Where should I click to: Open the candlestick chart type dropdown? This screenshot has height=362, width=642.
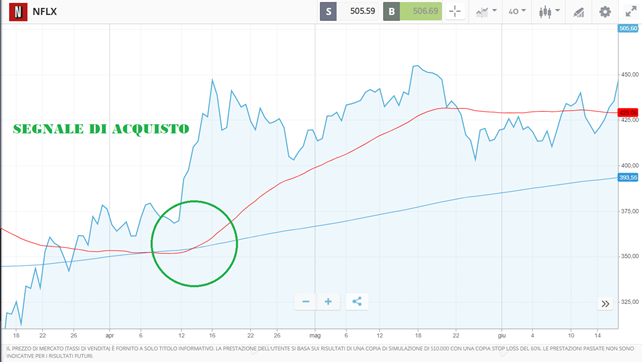point(549,11)
